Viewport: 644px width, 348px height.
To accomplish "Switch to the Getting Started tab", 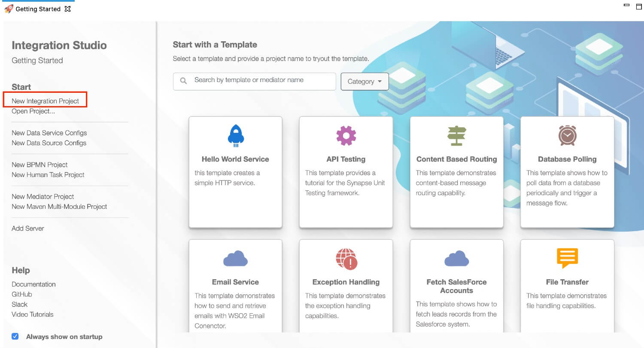I will click(38, 9).
